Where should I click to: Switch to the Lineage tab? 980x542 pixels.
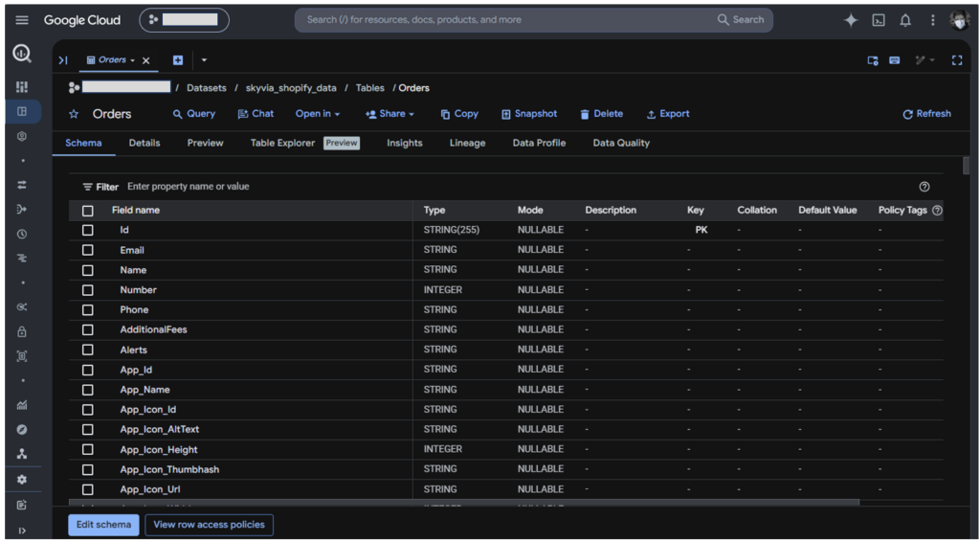click(x=467, y=143)
